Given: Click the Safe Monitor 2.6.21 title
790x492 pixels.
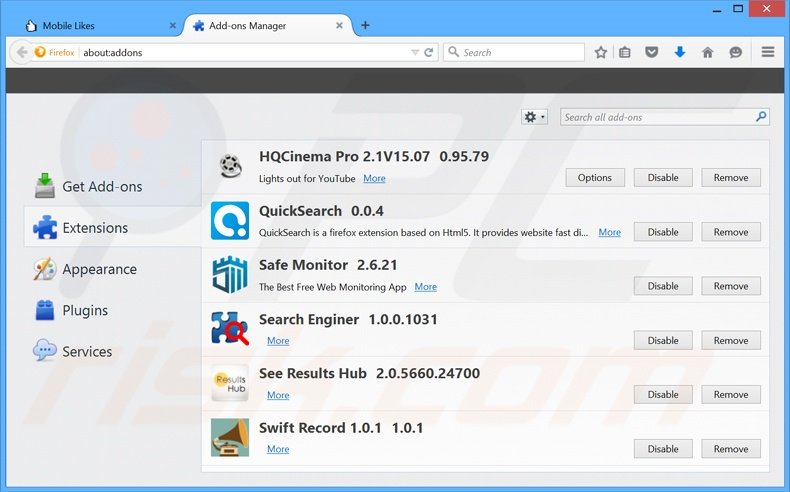Looking at the screenshot, I should [x=328, y=265].
